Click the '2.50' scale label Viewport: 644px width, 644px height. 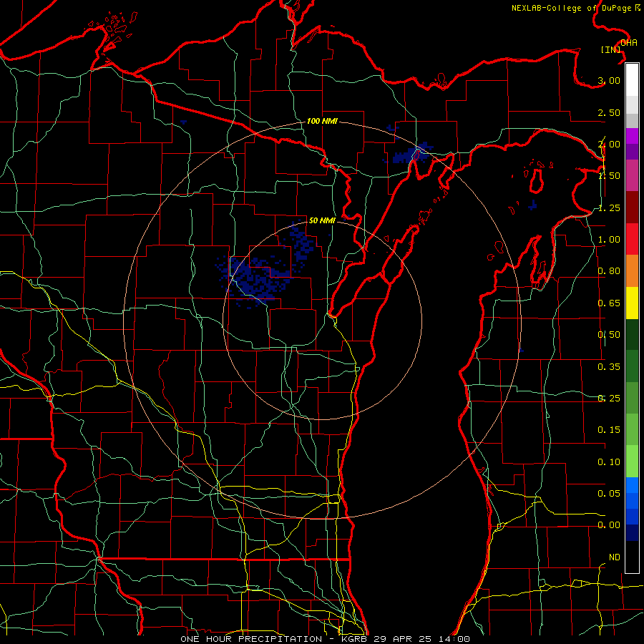(x=609, y=112)
